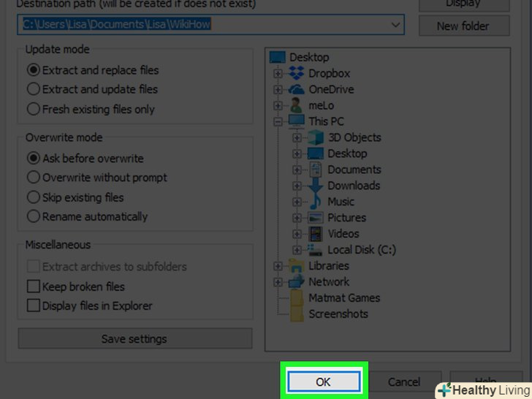Expand the Music tree node
The width and height of the screenshot is (532, 399).
pos(297,202)
